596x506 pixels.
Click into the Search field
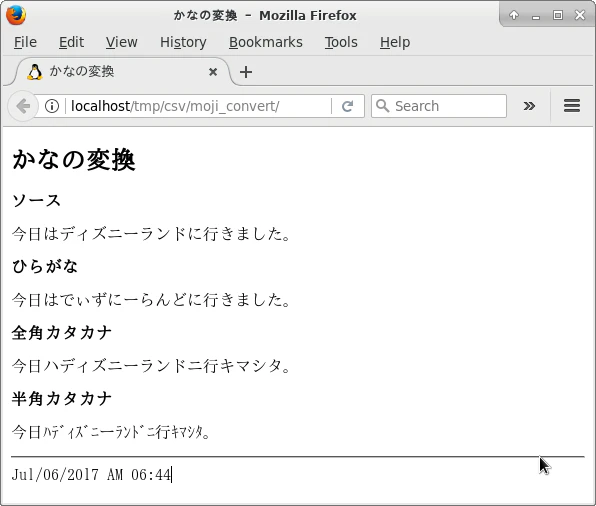click(439, 106)
